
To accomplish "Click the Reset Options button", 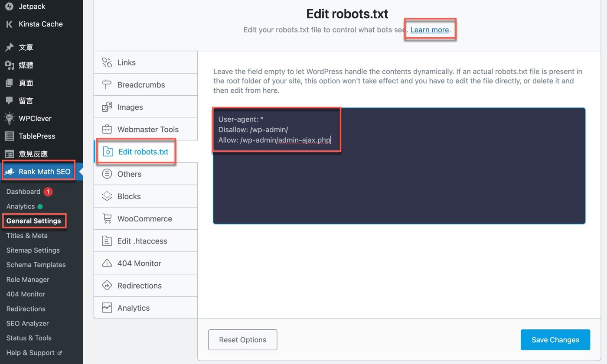I will click(243, 340).
